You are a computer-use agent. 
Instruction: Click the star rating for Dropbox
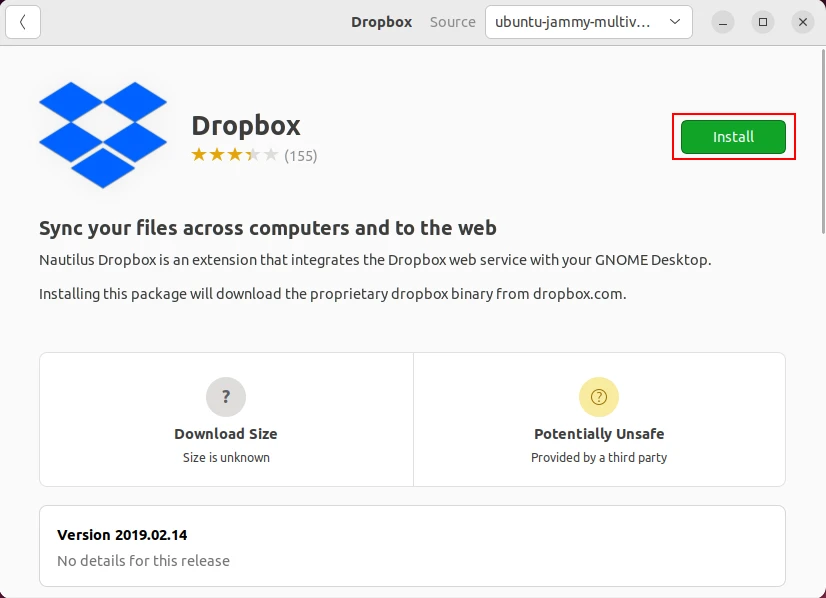click(x=234, y=155)
